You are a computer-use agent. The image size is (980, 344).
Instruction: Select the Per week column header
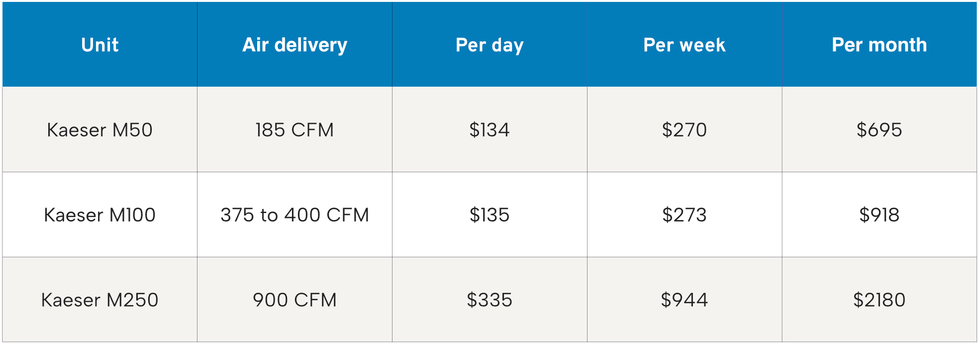[x=685, y=45]
